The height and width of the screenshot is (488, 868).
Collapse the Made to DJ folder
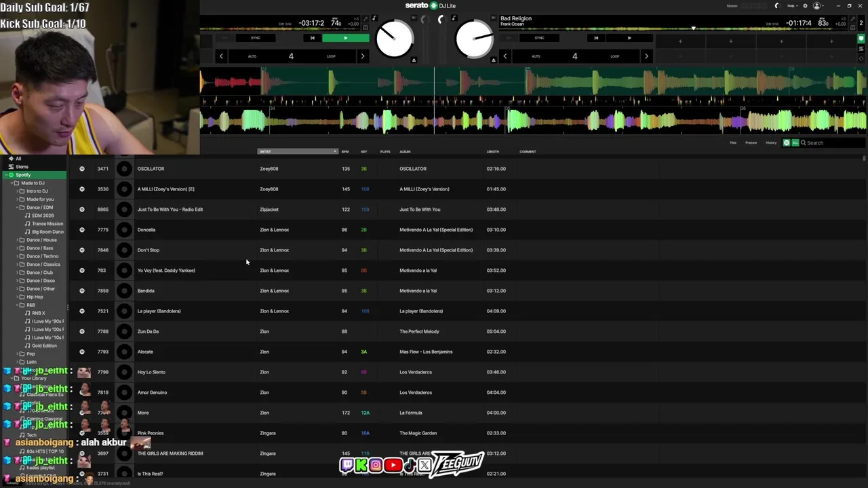click(11, 183)
